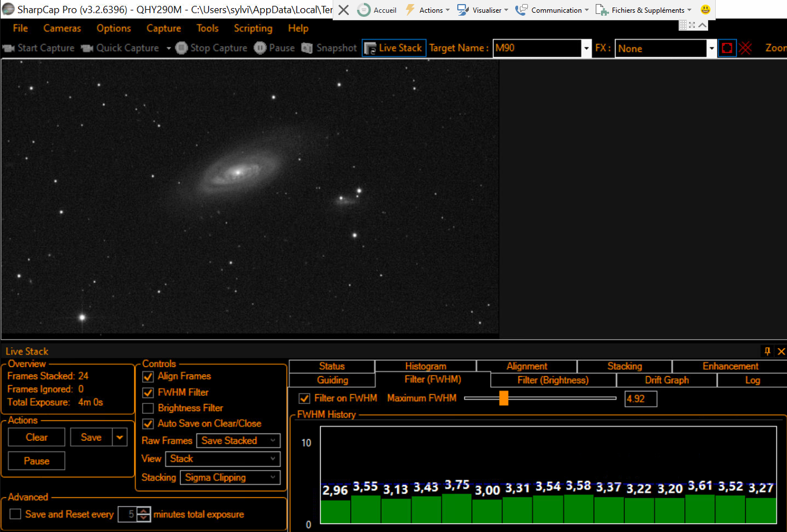
Task: Click the Pause button under Actions
Action: 37,461
